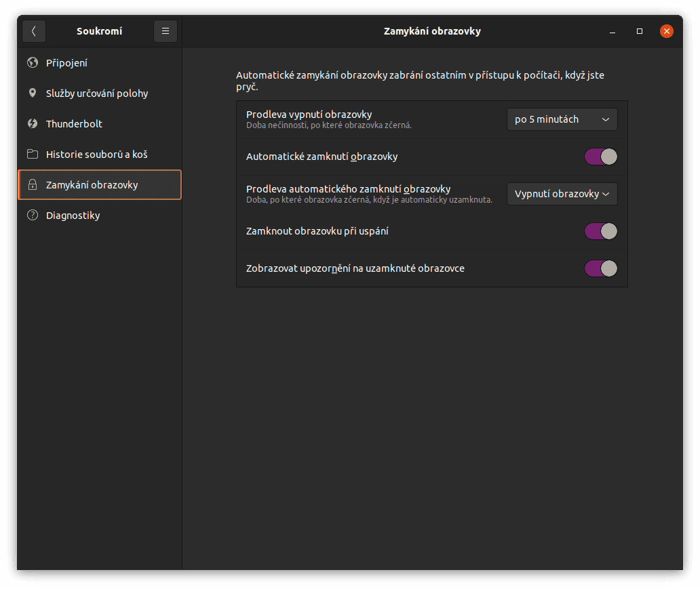
Task: Click the padlock icon for Zamykání obrazovky
Action: click(x=33, y=184)
